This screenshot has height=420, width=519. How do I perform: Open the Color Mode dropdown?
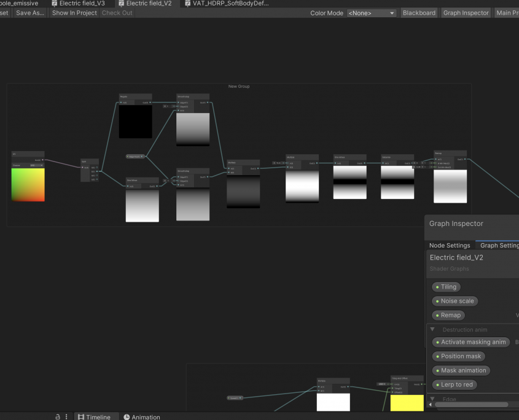[x=372, y=13]
